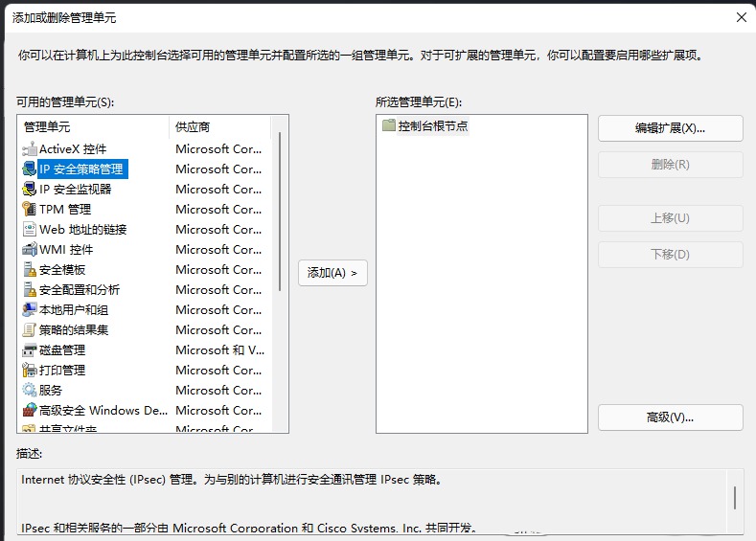The image size is (756, 541).
Task: Click the TPM 管理 key icon
Action: click(30, 210)
